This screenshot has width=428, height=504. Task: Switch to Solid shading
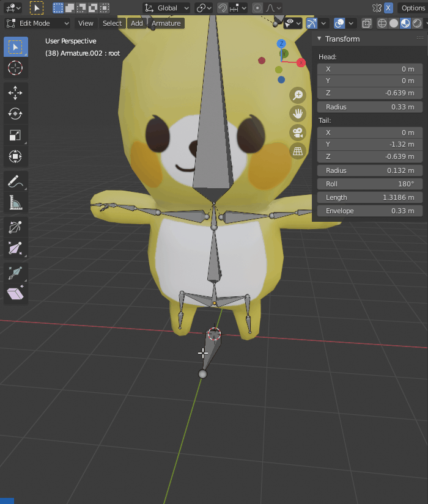click(x=394, y=23)
